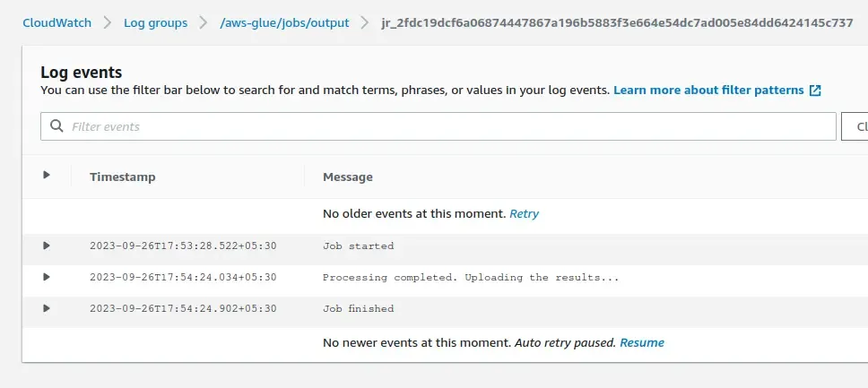Screen dimensions: 868x388
Task: Click the Timestamp column header
Action: point(123,177)
